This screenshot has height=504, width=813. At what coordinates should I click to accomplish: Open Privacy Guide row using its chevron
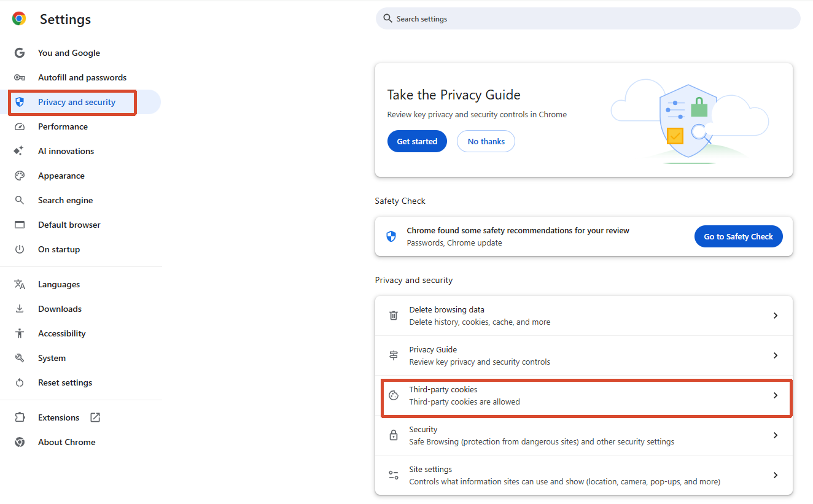[776, 355]
